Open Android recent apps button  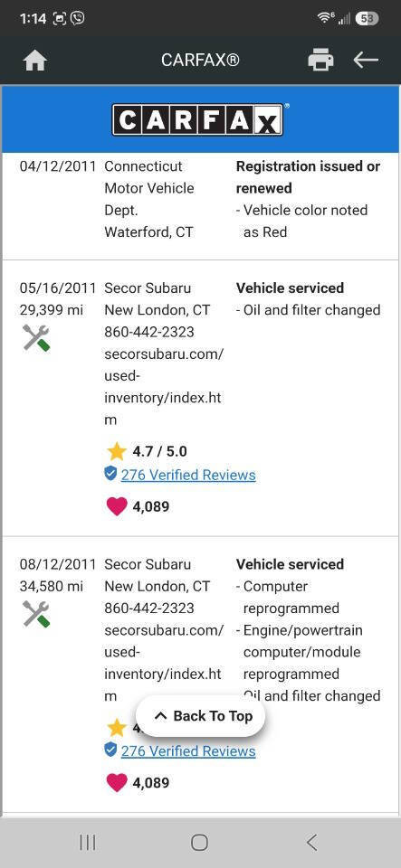pos(88,843)
